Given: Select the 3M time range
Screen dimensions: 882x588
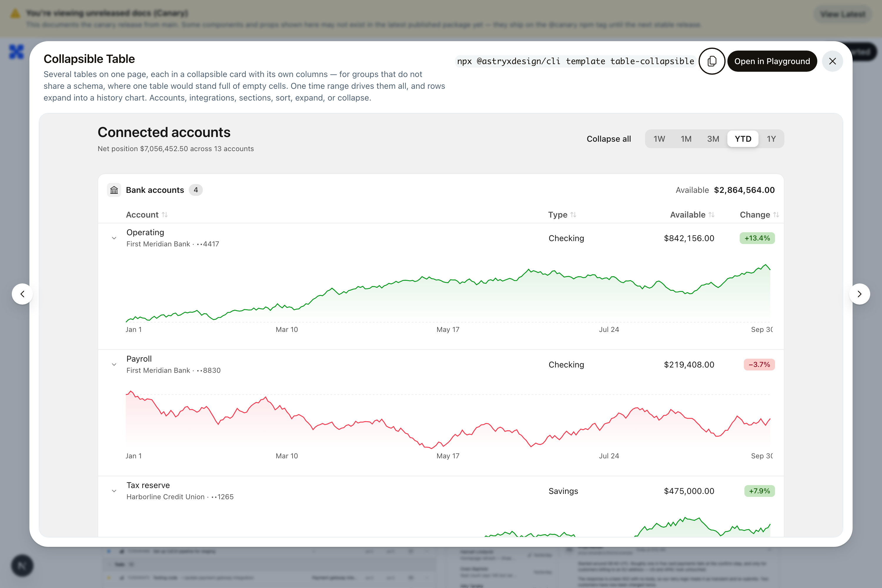Looking at the screenshot, I should [713, 139].
